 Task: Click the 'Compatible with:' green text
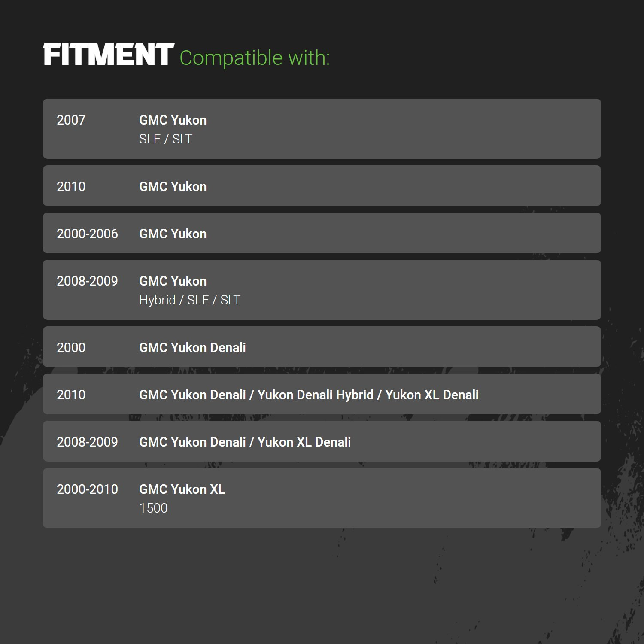click(x=255, y=58)
